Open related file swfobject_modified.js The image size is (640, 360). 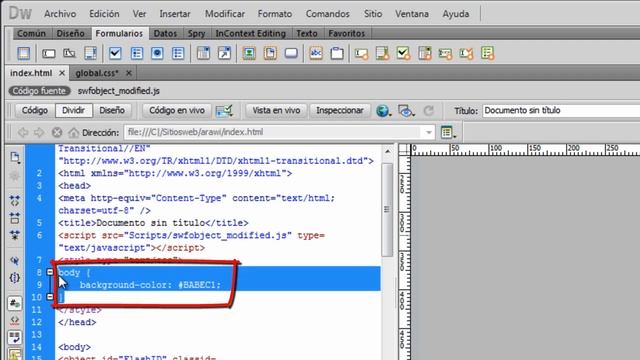(x=119, y=91)
